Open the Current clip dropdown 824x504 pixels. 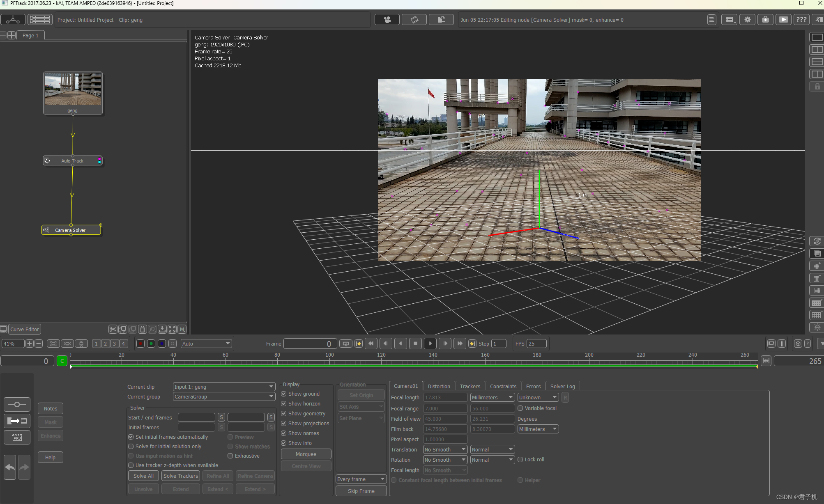pyautogui.click(x=224, y=387)
